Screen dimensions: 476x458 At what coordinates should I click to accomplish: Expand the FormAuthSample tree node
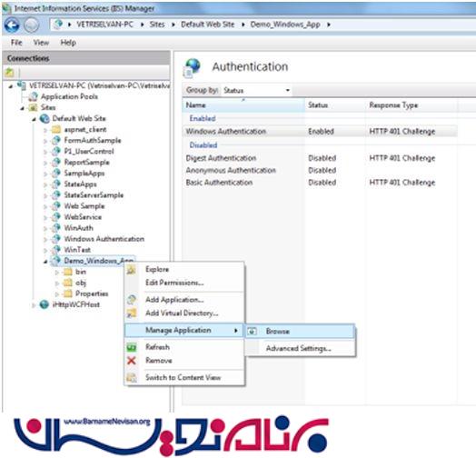tap(45, 141)
